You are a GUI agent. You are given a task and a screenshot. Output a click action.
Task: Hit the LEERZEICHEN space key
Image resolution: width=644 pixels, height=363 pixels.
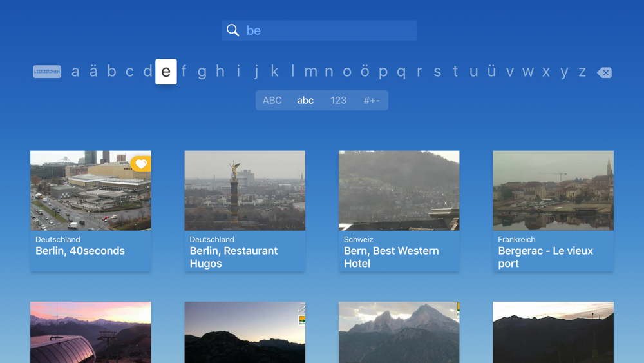pyautogui.click(x=47, y=72)
